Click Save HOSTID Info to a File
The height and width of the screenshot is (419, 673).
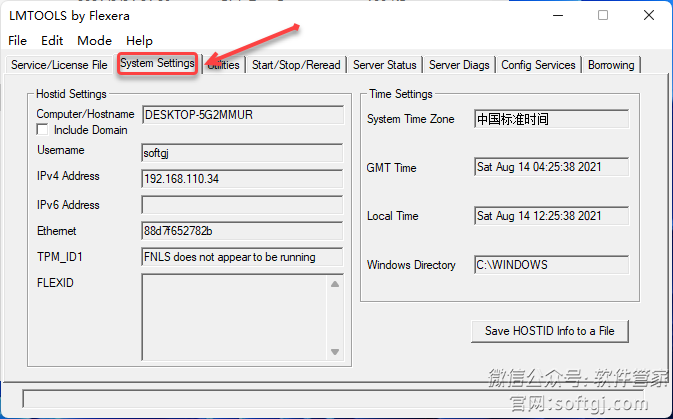point(549,331)
